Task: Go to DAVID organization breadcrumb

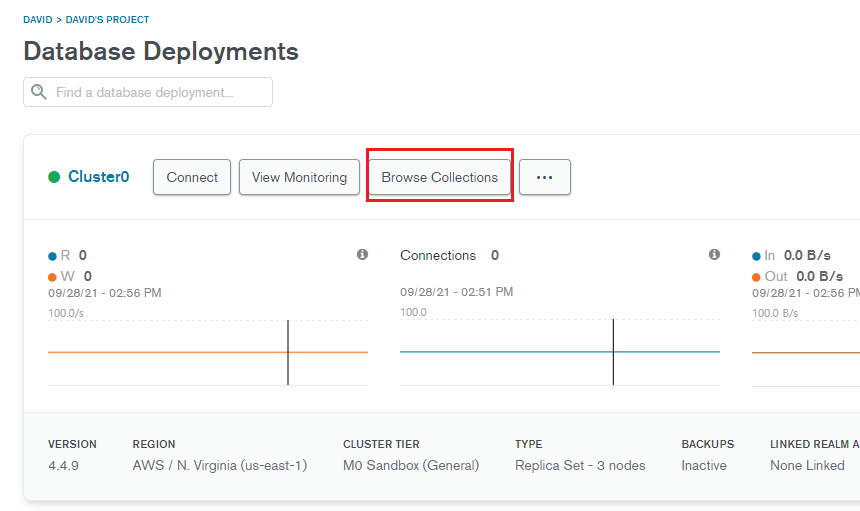Action: (38, 20)
